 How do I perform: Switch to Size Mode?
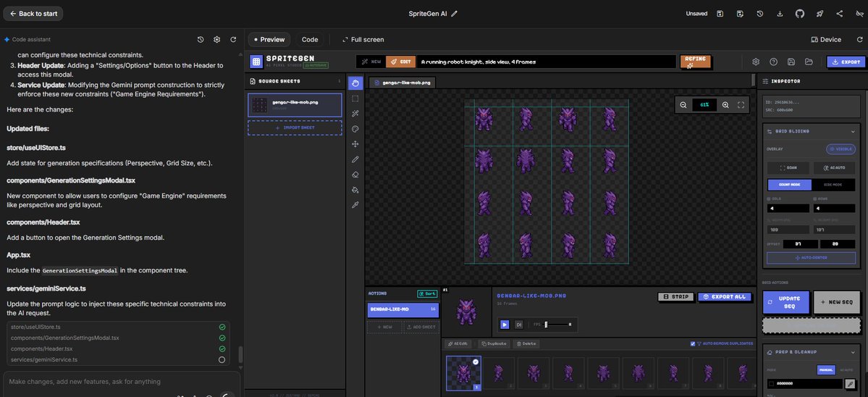point(833,185)
